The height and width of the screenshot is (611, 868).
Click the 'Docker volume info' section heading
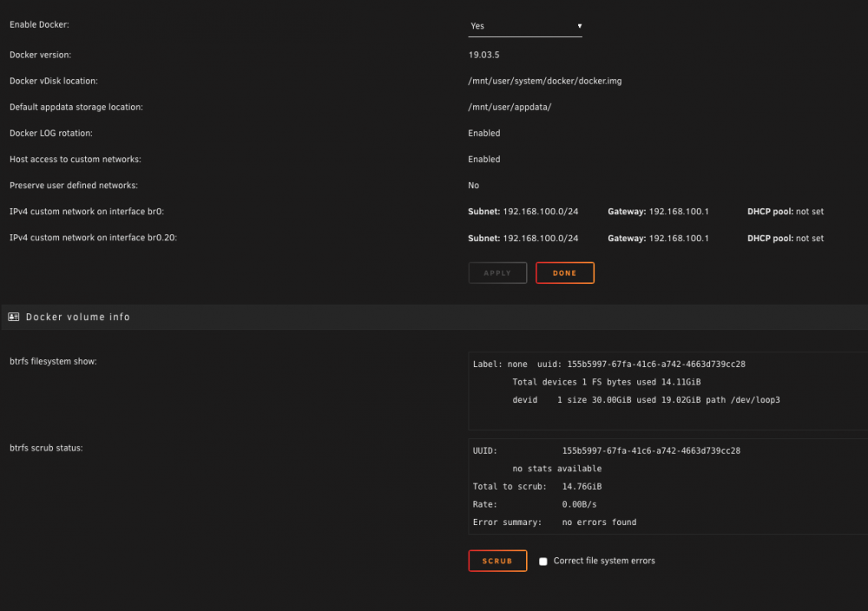tap(78, 317)
